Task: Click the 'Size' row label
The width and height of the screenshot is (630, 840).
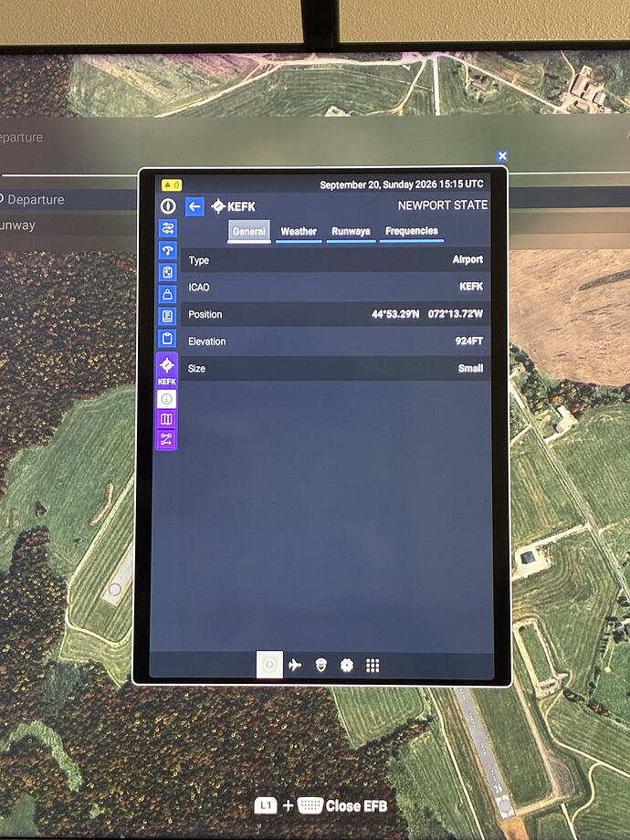Action: pyautogui.click(x=196, y=369)
